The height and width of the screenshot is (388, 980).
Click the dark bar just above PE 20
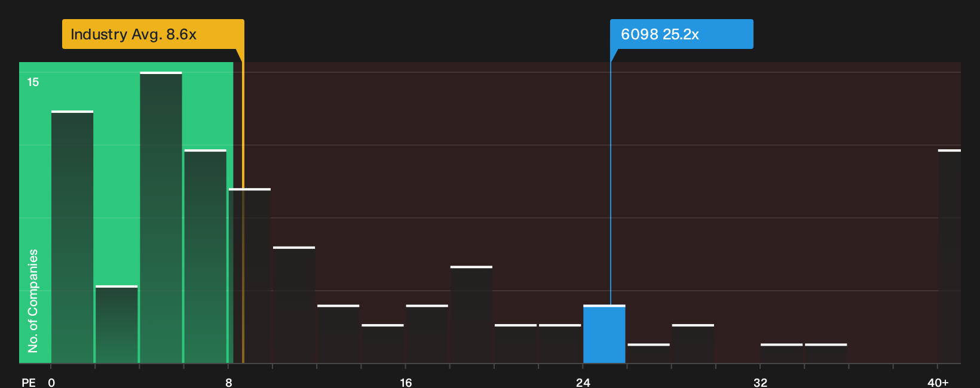coord(516,343)
